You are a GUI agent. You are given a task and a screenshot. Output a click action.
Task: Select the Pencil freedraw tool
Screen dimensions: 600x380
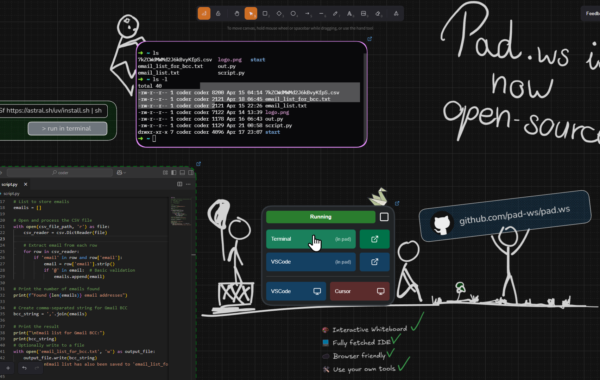[335, 14]
